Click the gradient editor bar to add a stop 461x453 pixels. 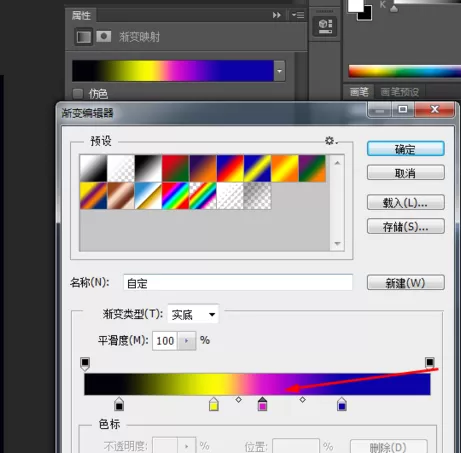[257, 384]
